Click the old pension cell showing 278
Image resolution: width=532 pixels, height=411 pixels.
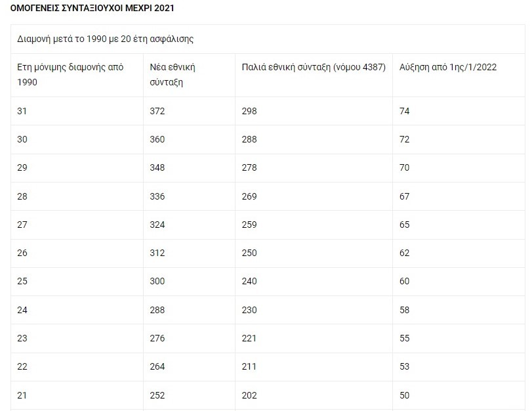[x=249, y=168]
